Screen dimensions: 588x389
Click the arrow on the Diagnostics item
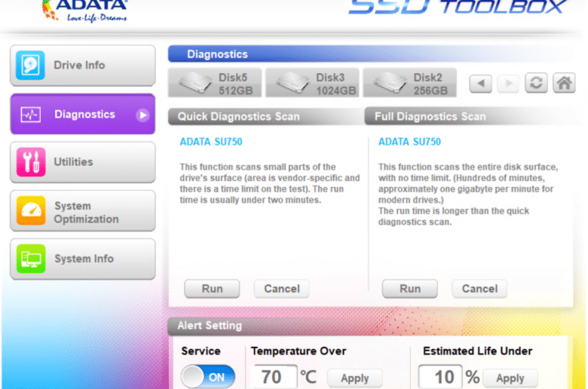coord(142,115)
